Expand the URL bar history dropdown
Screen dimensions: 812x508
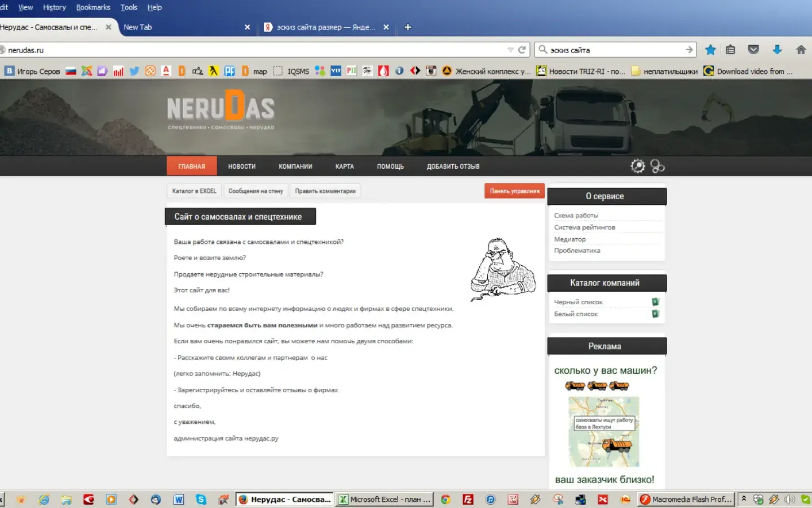click(x=510, y=50)
